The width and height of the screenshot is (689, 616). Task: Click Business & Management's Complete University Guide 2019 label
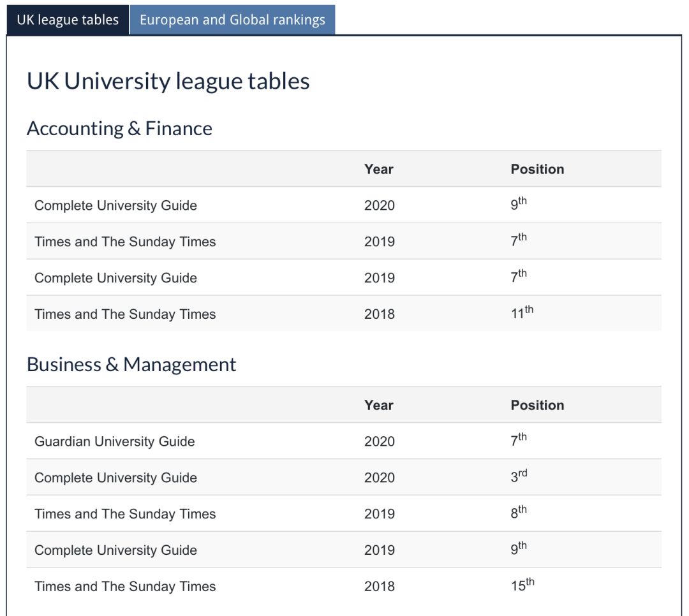coord(115,550)
